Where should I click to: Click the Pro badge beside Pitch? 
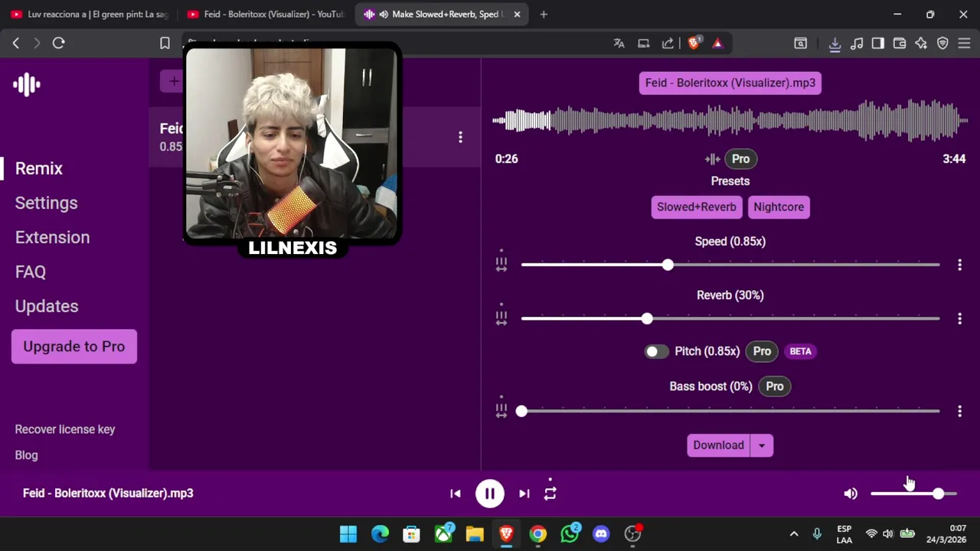762,351
